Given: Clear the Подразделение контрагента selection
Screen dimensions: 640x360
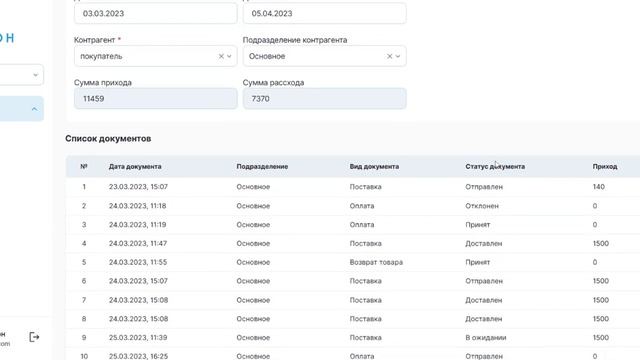Looking at the screenshot, I should 389,56.
